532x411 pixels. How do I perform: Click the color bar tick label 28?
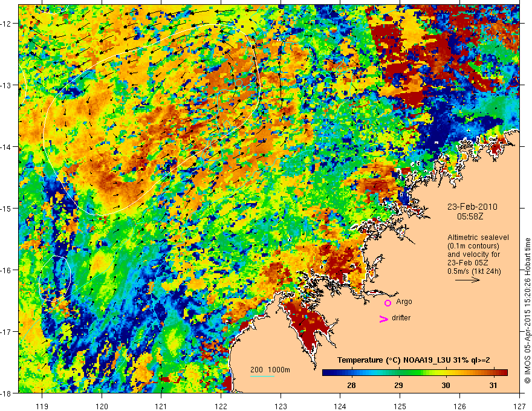click(351, 385)
